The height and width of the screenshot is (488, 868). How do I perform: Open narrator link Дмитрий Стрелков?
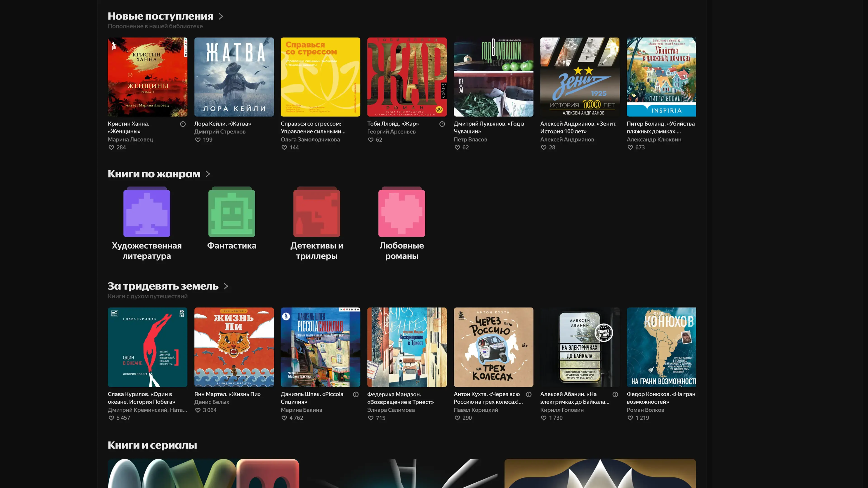click(220, 132)
